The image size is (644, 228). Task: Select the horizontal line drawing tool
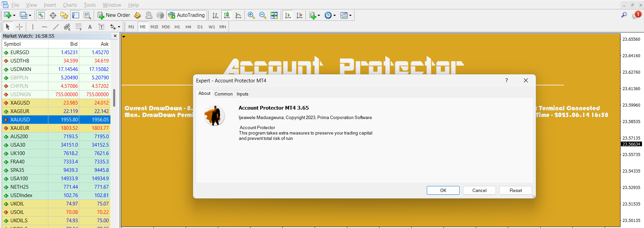coord(44,27)
